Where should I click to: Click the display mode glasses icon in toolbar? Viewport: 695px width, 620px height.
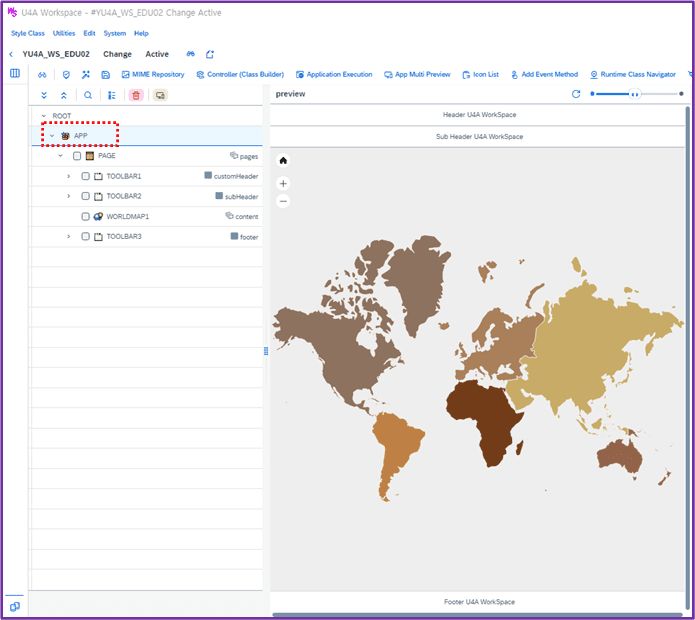(x=42, y=75)
